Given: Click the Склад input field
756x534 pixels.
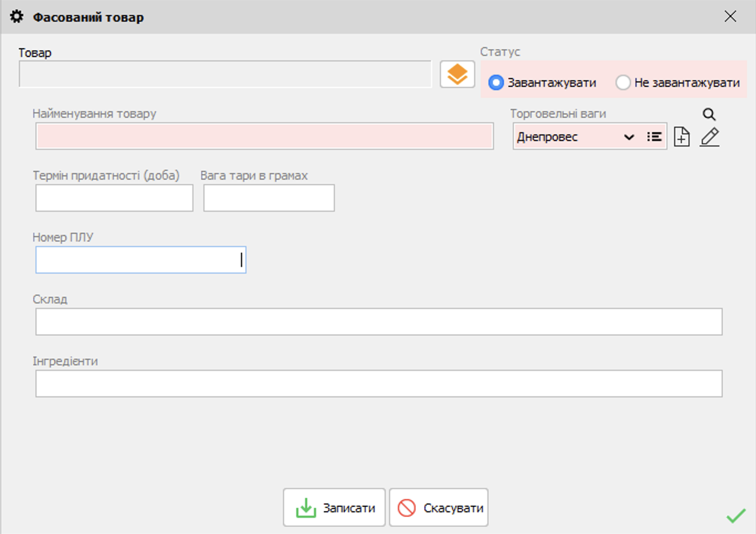Looking at the screenshot, I should point(379,322).
